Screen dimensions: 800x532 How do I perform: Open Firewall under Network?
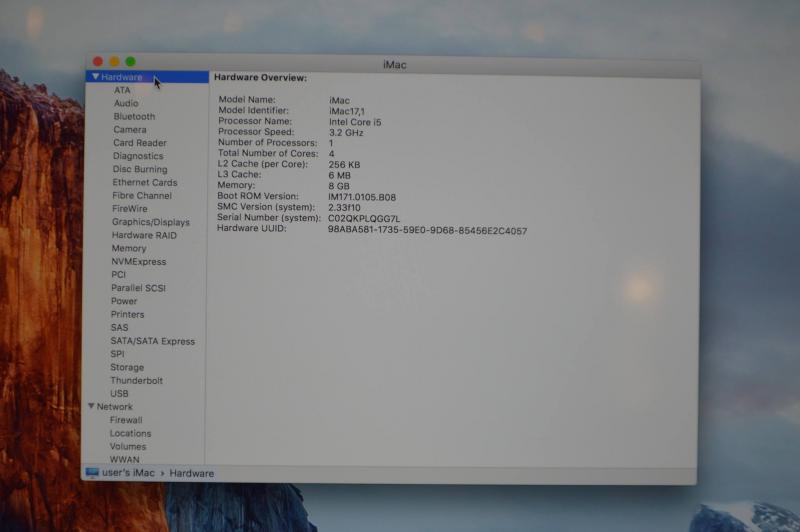[126, 420]
